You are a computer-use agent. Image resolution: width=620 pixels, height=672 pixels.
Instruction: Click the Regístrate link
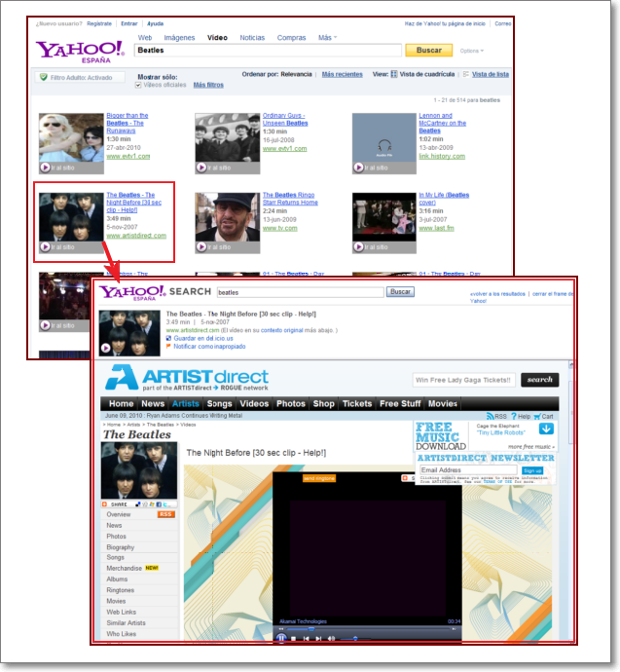tap(99, 23)
